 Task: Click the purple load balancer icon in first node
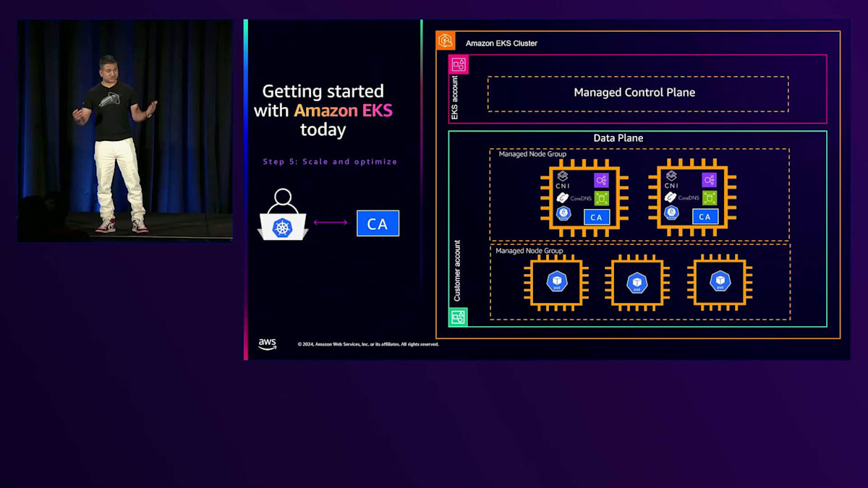[x=602, y=180]
